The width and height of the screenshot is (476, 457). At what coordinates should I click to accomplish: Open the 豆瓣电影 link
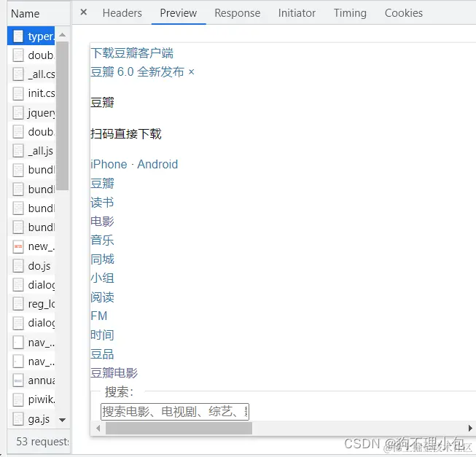[114, 373]
